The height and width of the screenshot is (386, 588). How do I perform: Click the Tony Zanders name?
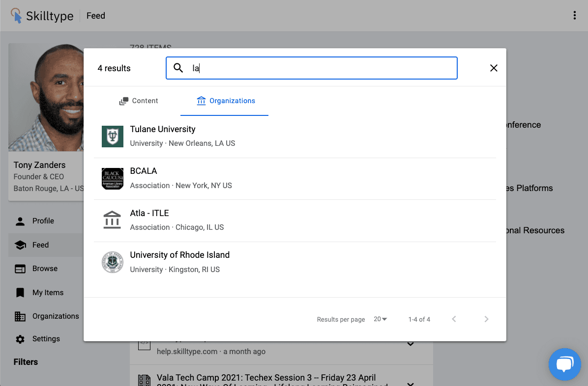[39, 165]
